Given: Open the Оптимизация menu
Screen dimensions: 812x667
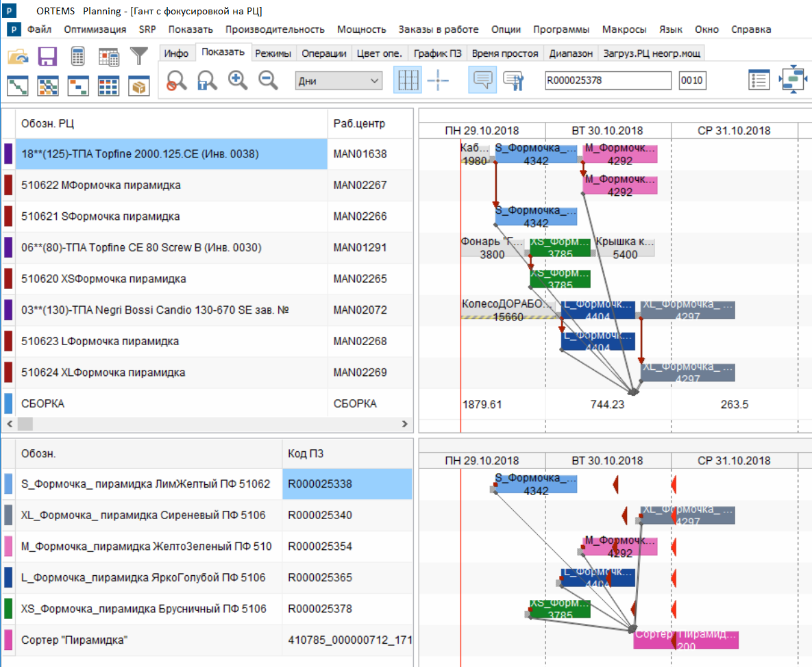Looking at the screenshot, I should tap(95, 29).
